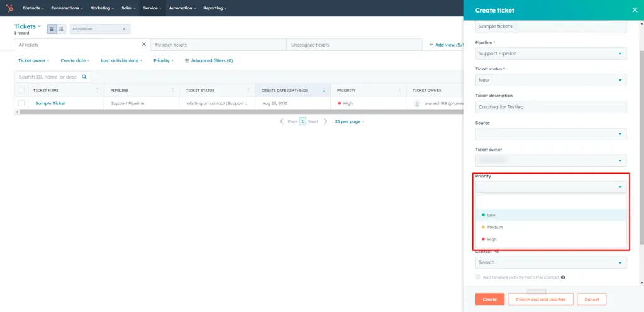Open Contacts menu
Viewport: 644px width, 312px height.
point(33,8)
